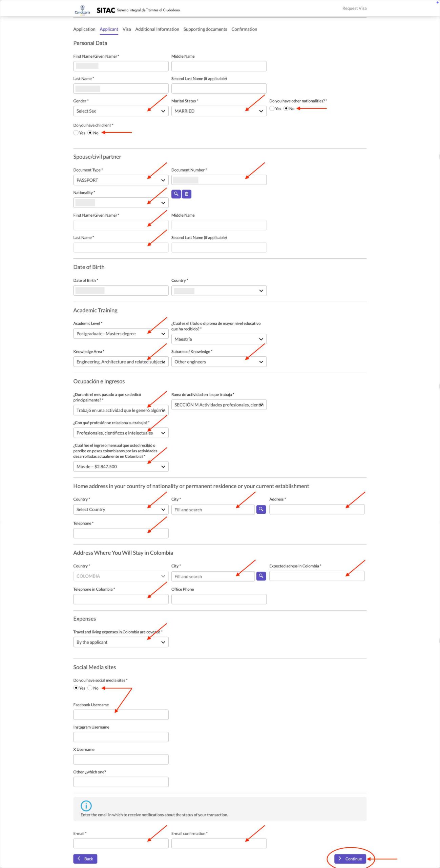Click the trash icon next to spouse Nationality

187,194
